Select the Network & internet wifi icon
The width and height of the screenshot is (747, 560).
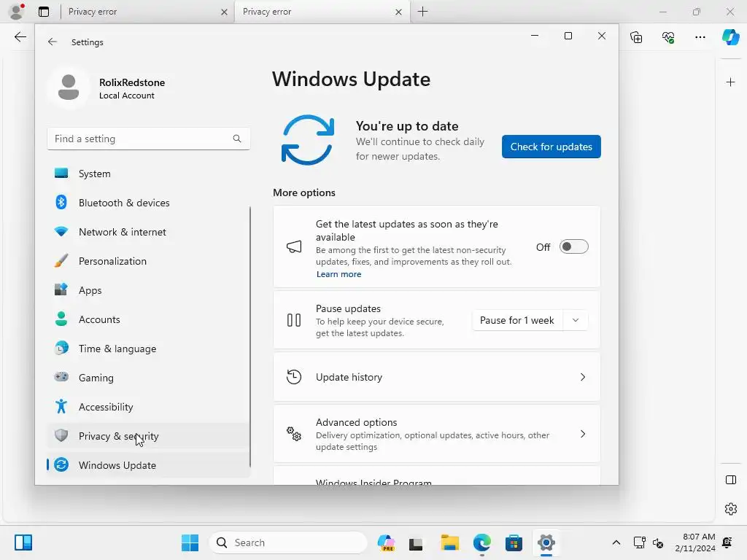point(61,232)
